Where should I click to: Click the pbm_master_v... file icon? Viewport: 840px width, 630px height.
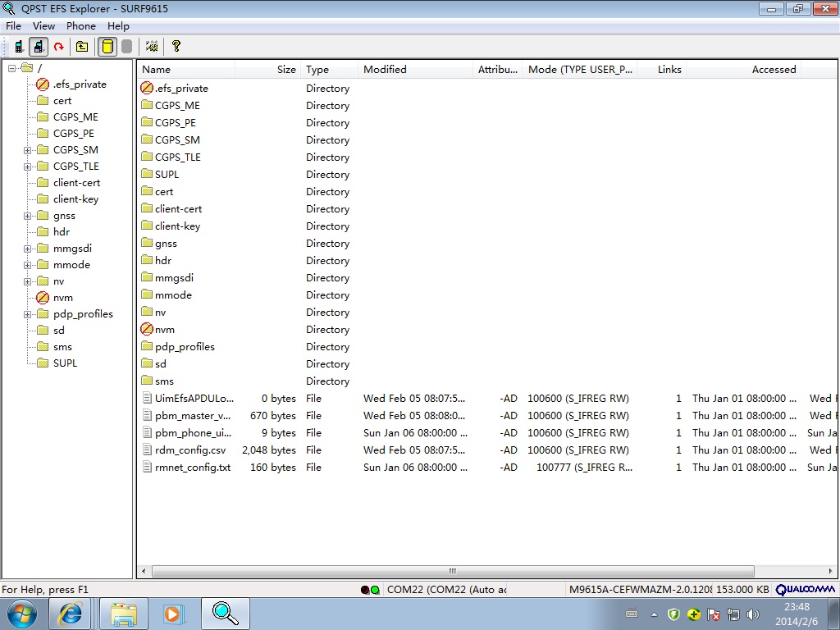[147, 415]
